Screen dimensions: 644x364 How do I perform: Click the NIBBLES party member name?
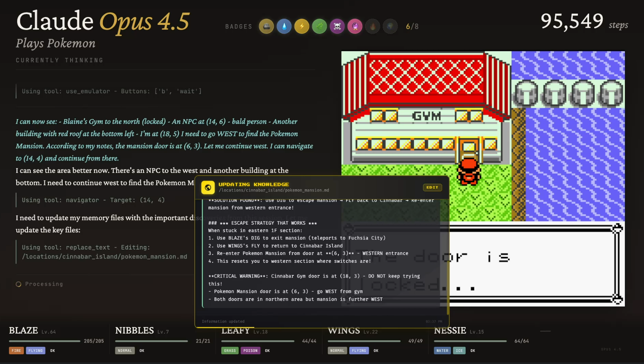click(135, 331)
